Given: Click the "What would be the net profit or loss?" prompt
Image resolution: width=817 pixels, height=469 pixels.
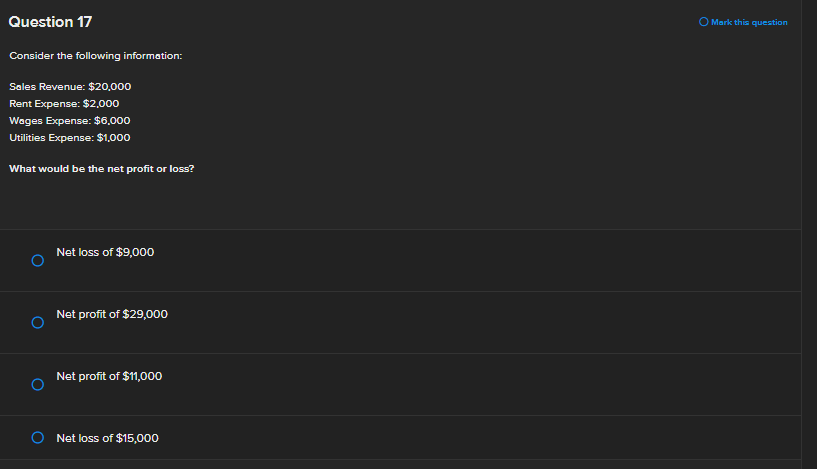Looking at the screenshot, I should pos(101,168).
